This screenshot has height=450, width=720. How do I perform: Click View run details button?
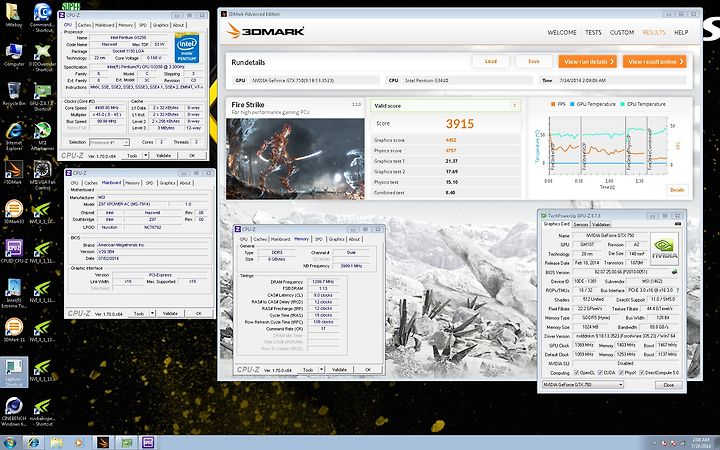click(587, 62)
